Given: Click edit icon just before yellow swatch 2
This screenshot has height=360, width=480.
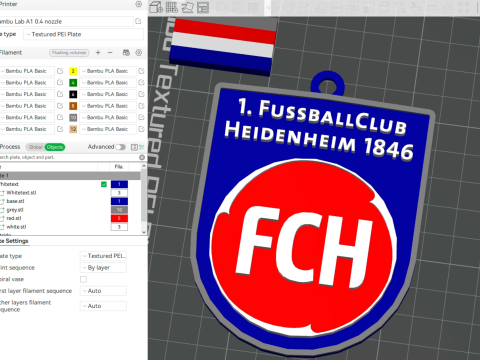Looking at the screenshot, I should pyautogui.click(x=60, y=71).
